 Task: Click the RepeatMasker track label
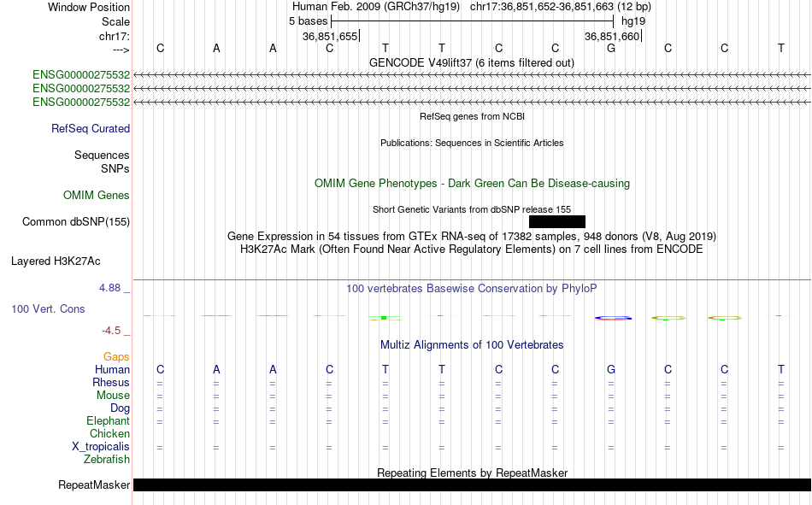coord(94,484)
